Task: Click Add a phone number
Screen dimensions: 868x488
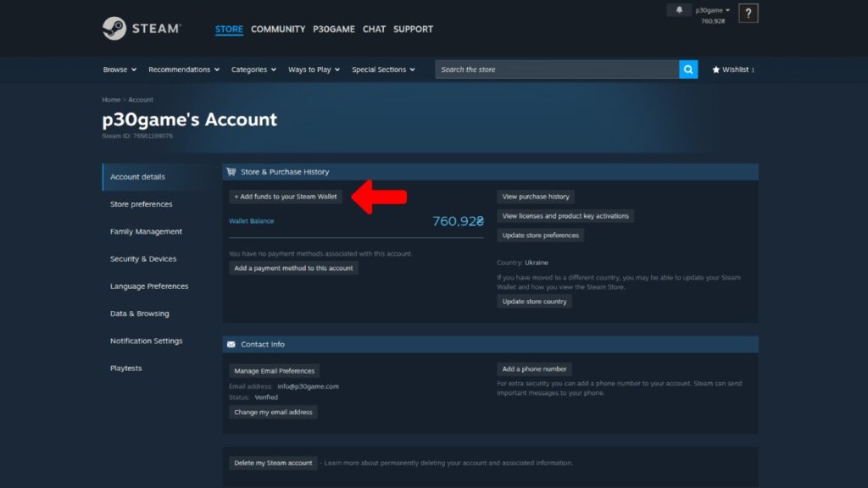Action: (x=534, y=369)
